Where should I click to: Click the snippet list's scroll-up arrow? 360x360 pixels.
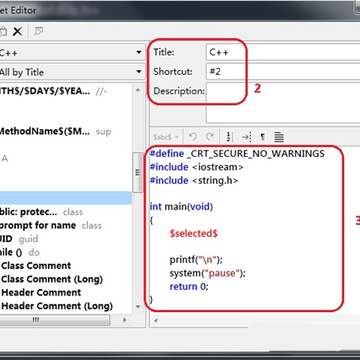pos(138,90)
